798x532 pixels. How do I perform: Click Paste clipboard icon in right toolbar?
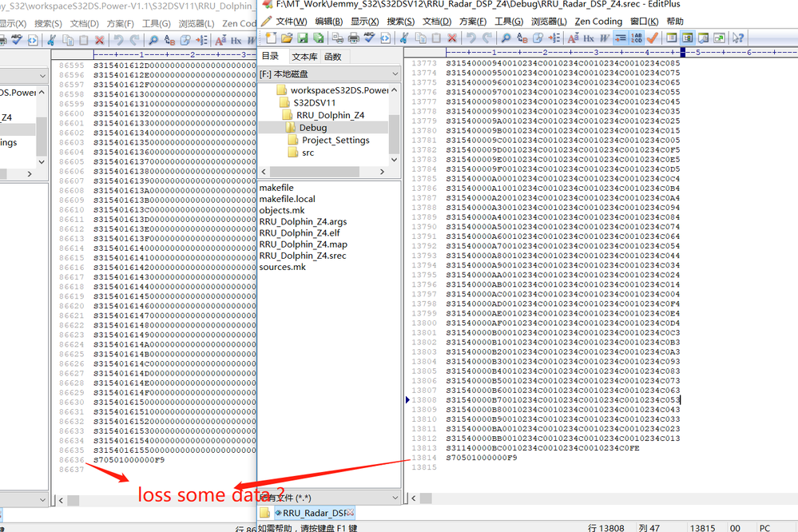pyautogui.click(x=436, y=38)
